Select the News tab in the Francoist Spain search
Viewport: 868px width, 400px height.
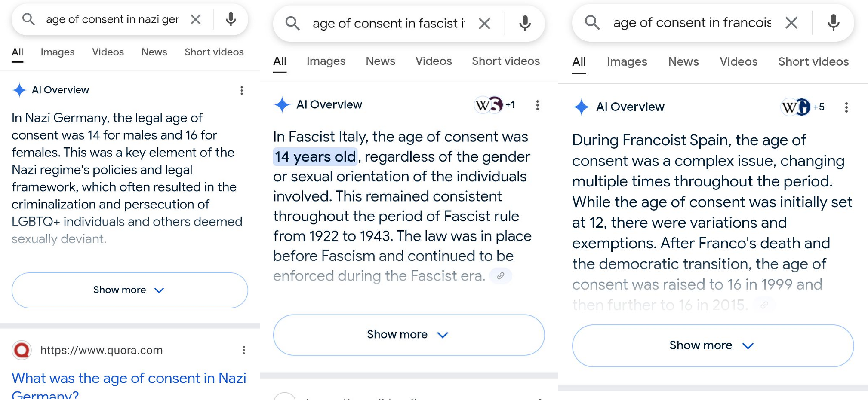point(683,62)
